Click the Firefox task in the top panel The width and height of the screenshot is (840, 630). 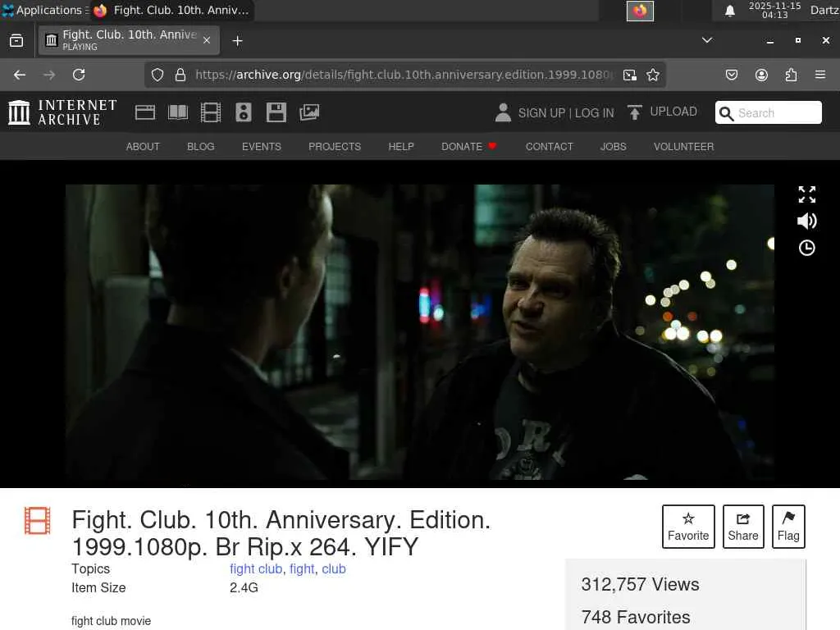(172, 10)
